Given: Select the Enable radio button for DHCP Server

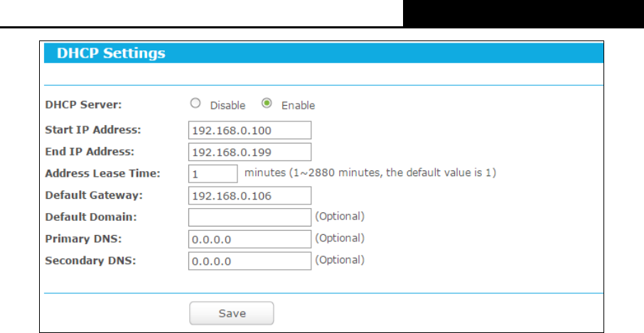Looking at the screenshot, I should coord(267,104).
